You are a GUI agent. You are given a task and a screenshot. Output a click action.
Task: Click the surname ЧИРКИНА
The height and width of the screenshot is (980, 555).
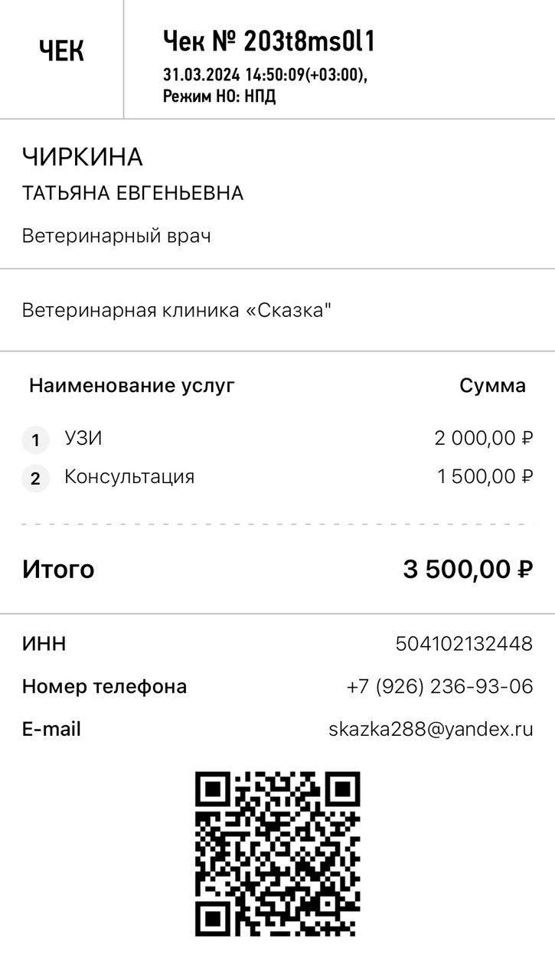point(83,157)
